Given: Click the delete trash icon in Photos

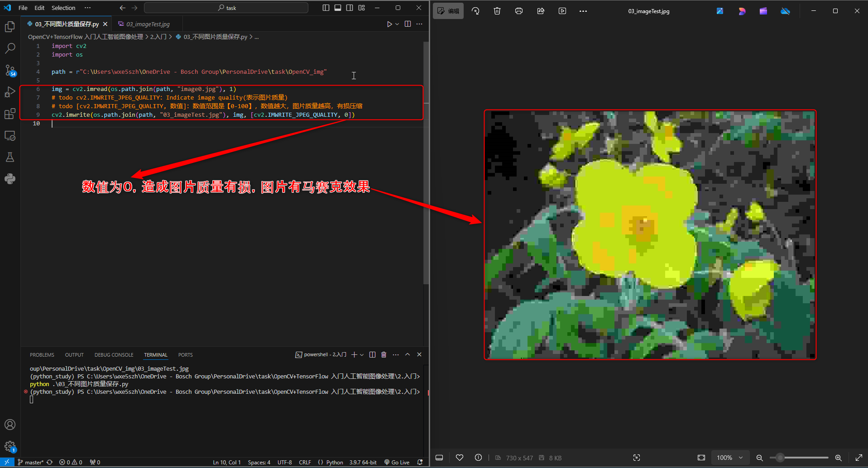Looking at the screenshot, I should click(497, 11).
